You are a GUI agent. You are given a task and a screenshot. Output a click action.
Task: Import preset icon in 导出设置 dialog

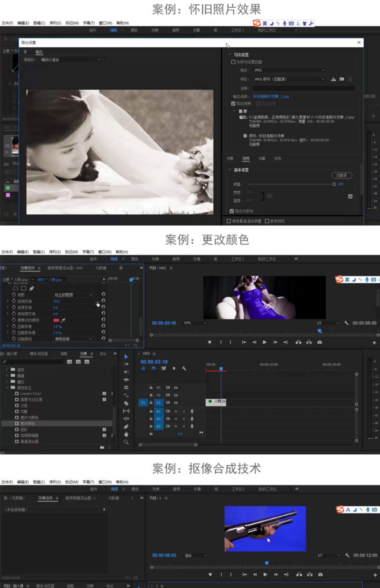click(342, 79)
